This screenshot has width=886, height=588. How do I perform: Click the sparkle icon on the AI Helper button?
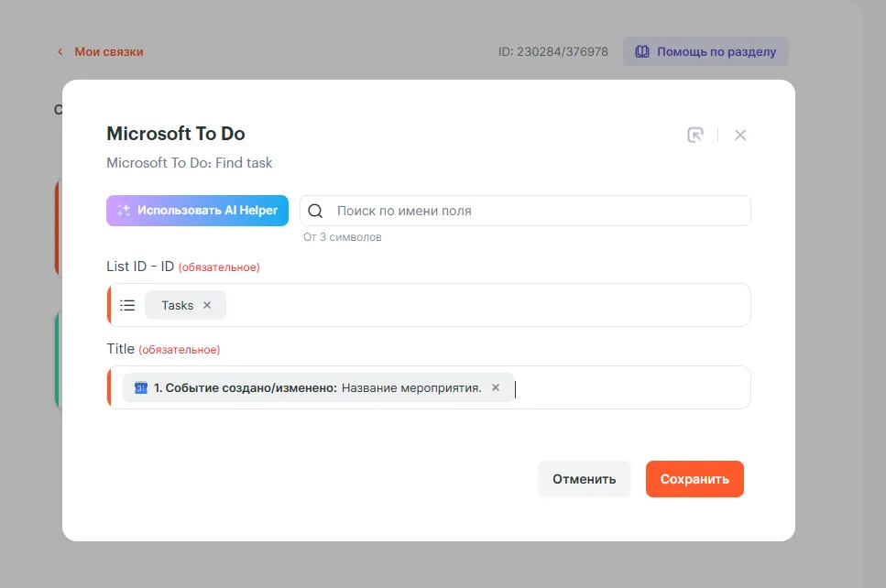(x=124, y=211)
